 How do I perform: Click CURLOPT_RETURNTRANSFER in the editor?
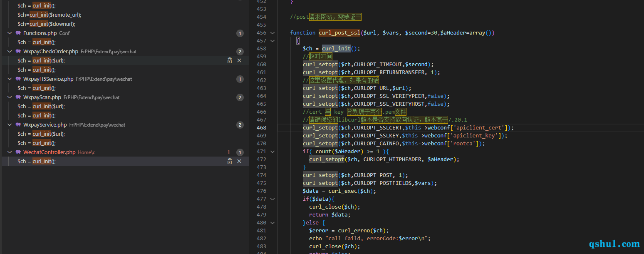(x=389, y=72)
